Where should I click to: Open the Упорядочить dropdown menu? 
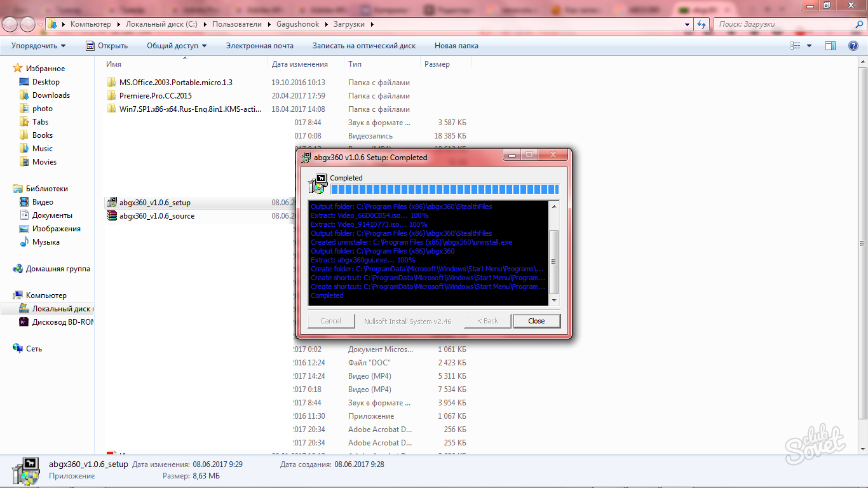(38, 46)
